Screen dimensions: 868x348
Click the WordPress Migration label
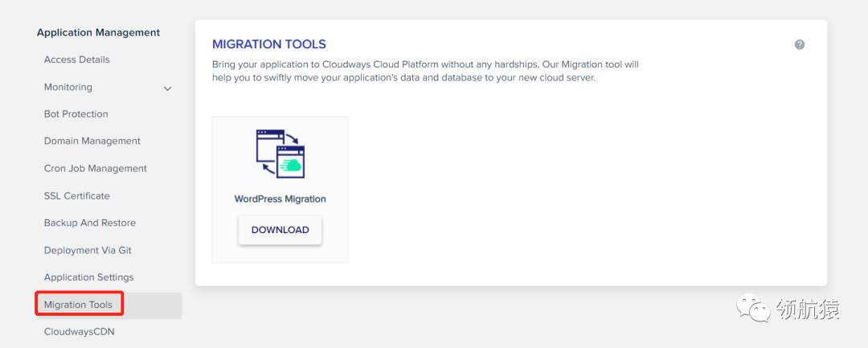280,199
